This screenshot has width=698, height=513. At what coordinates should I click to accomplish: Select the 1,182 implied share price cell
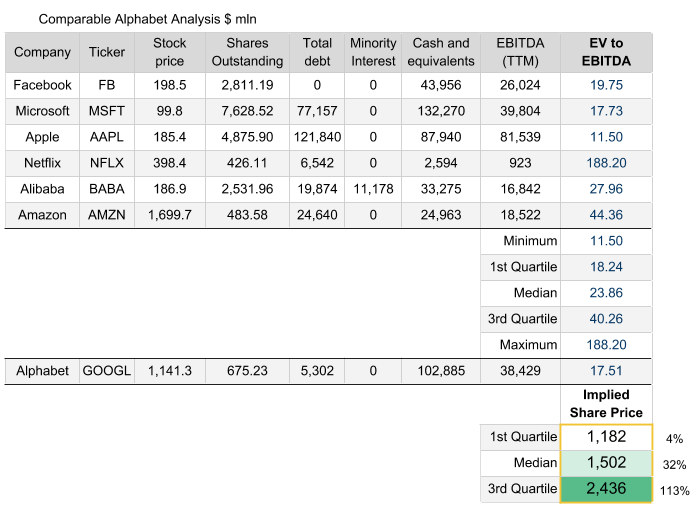tap(606, 437)
